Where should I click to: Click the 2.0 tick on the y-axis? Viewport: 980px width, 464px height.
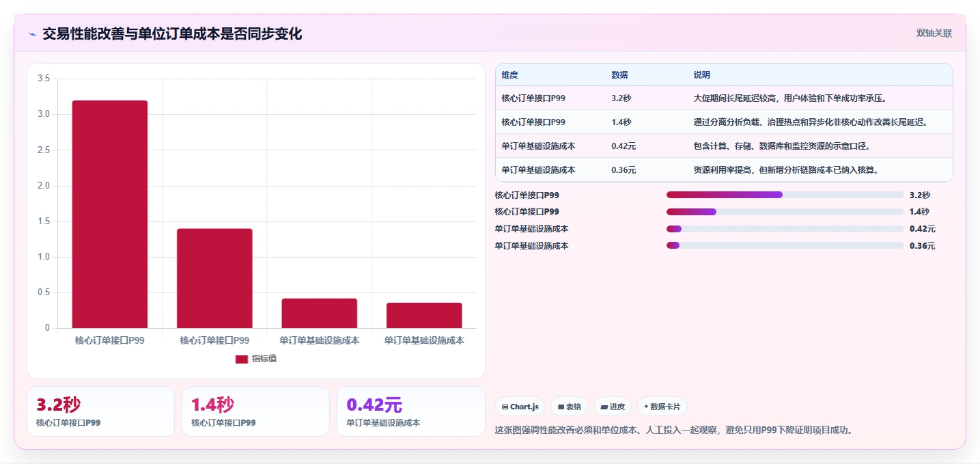(x=44, y=186)
